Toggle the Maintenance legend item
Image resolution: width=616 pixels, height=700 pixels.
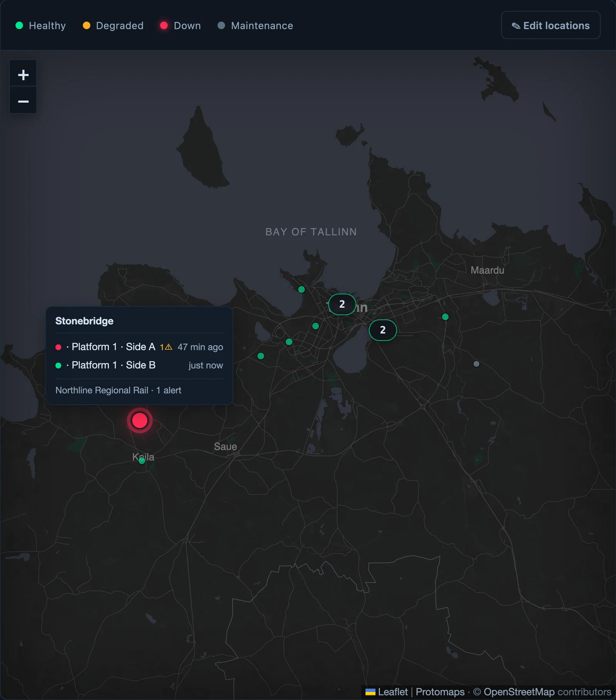click(255, 25)
